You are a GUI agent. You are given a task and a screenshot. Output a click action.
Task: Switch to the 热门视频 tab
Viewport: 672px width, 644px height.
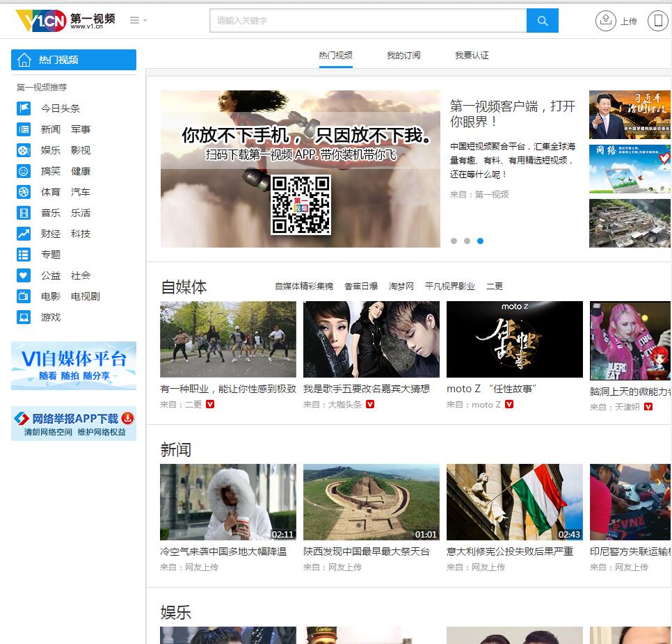click(x=335, y=55)
